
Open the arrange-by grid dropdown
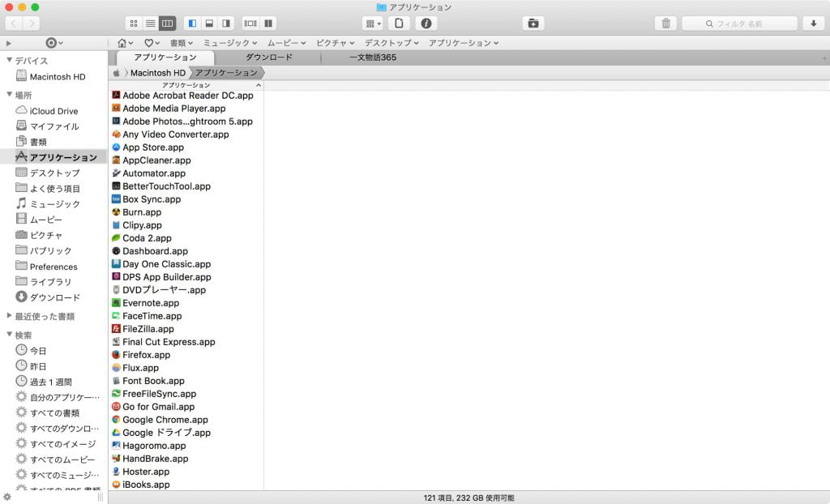[x=373, y=23]
